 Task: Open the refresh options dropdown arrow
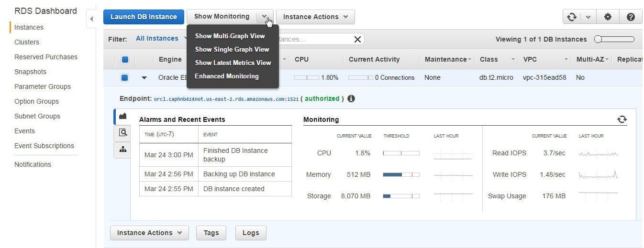click(588, 17)
